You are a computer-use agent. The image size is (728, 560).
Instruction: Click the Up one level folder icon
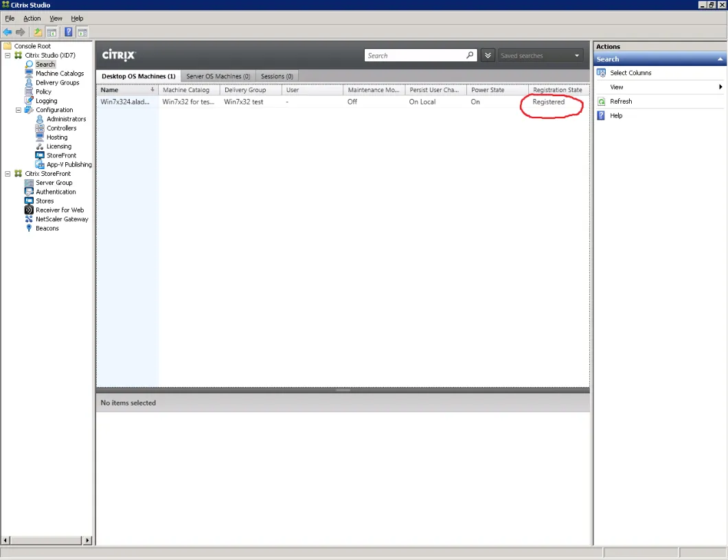click(38, 32)
